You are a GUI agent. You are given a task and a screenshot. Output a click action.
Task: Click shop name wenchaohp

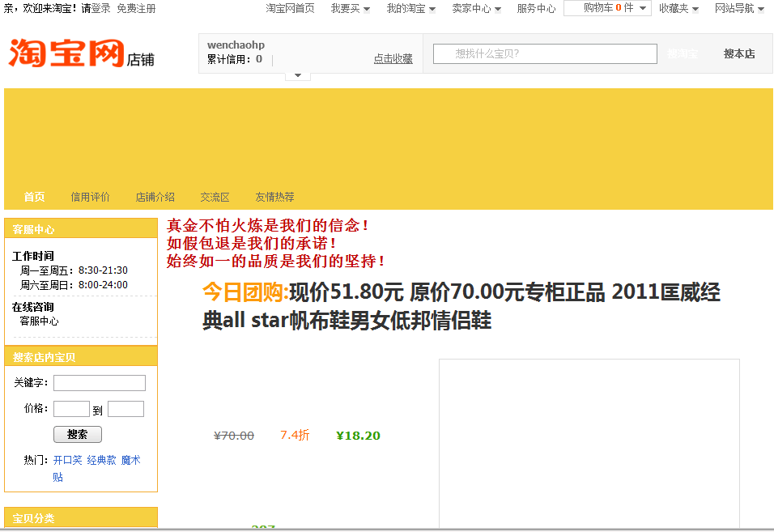click(x=236, y=45)
